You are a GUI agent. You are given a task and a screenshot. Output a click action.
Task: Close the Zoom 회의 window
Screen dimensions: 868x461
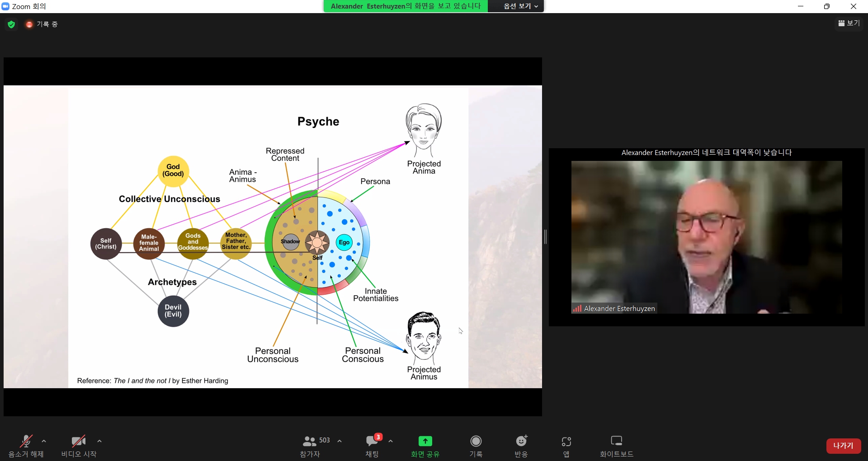[854, 6]
